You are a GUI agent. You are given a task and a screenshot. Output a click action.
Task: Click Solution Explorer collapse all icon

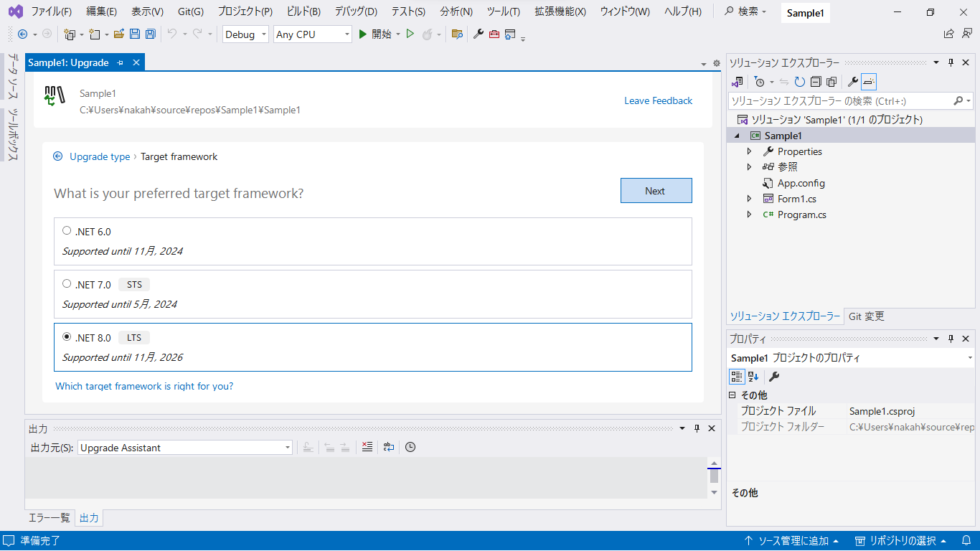[816, 82]
